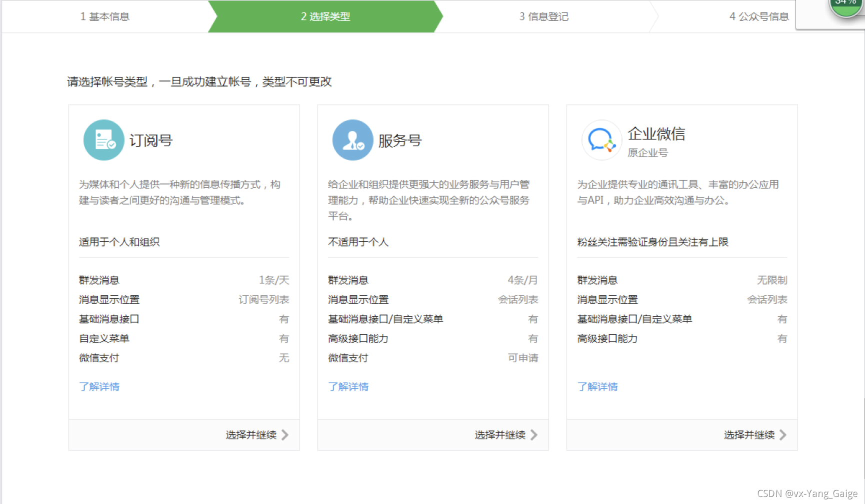Open 了解详情 link under 企业微信
The width and height of the screenshot is (865, 504).
[x=597, y=386]
